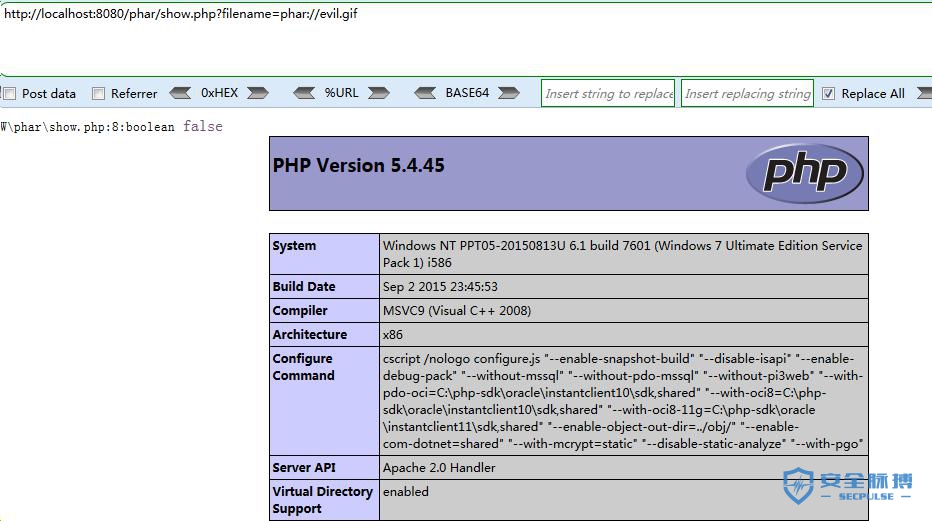The width and height of the screenshot is (932, 521).
Task: Enable the Post data checkbox
Action: point(10,93)
